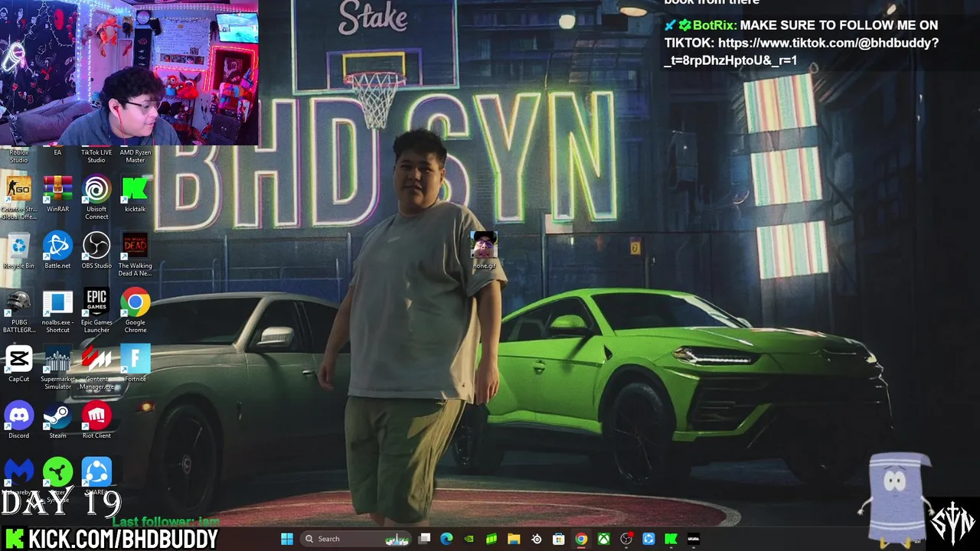Open the WinRAR desktop shortcut
This screenshot has width=980, height=551.
[x=57, y=194]
